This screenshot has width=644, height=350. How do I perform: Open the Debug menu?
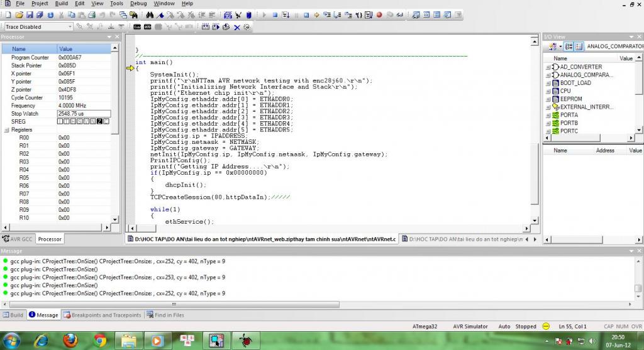(138, 3)
